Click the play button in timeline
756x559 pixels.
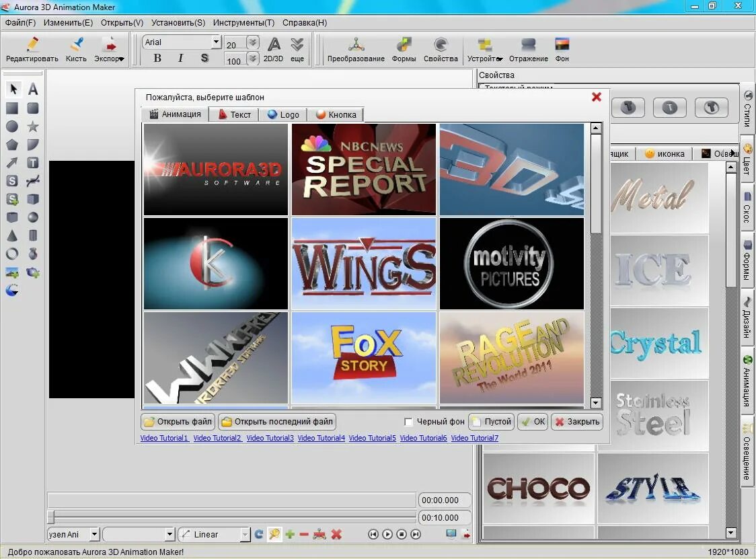pyautogui.click(x=387, y=534)
